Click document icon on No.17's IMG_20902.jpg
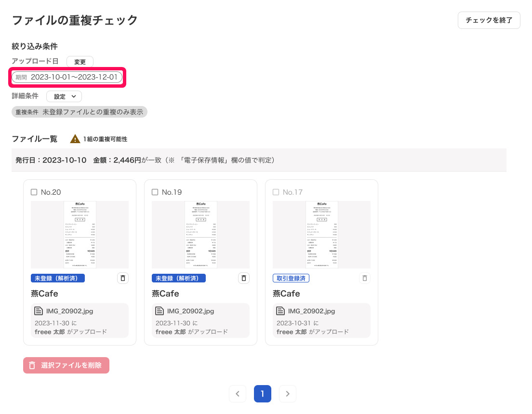Image resolution: width=532 pixels, height=414 pixels. click(x=281, y=311)
